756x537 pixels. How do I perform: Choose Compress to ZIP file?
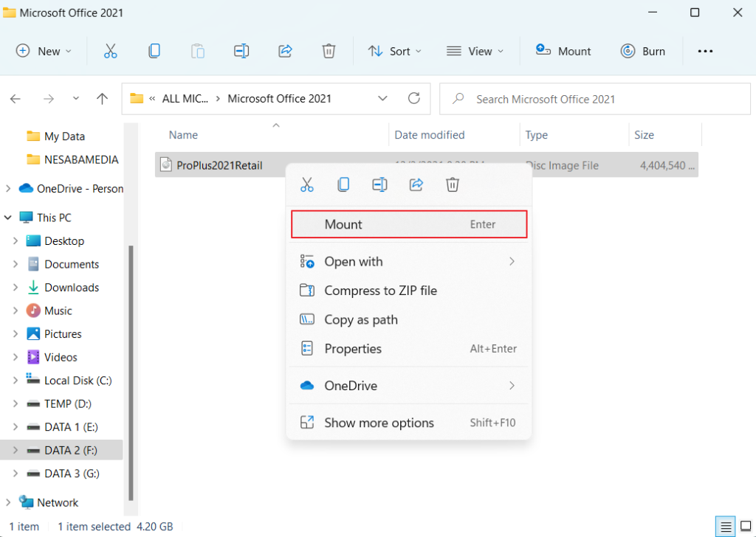(380, 291)
